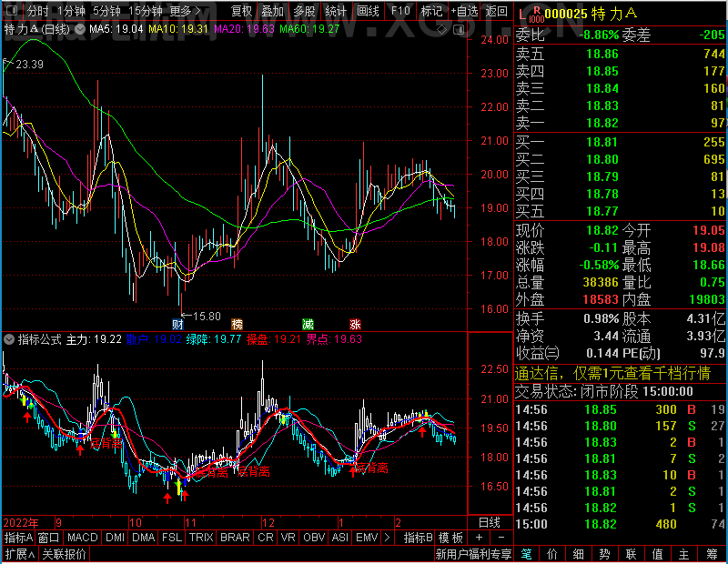Switch the indicator to MACD

[x=83, y=538]
